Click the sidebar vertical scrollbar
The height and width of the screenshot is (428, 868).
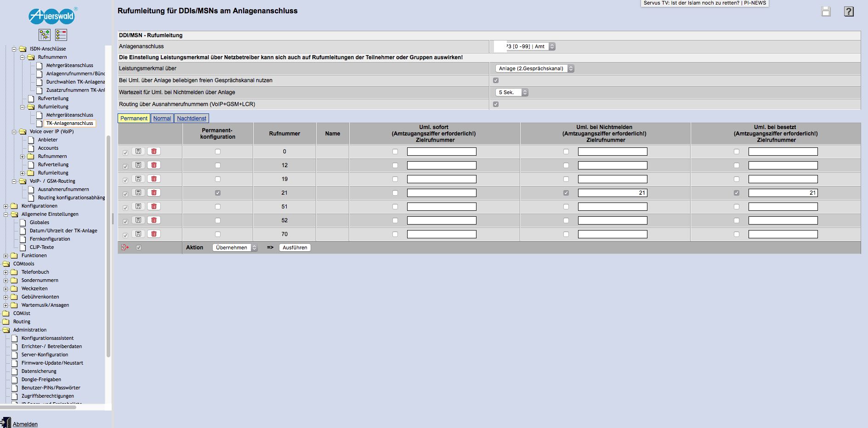108,246
